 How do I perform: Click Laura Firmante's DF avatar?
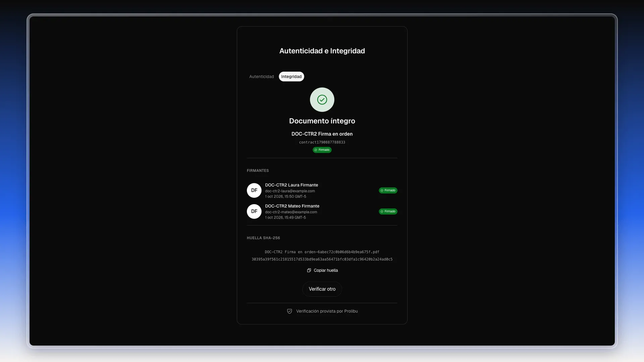click(x=254, y=190)
